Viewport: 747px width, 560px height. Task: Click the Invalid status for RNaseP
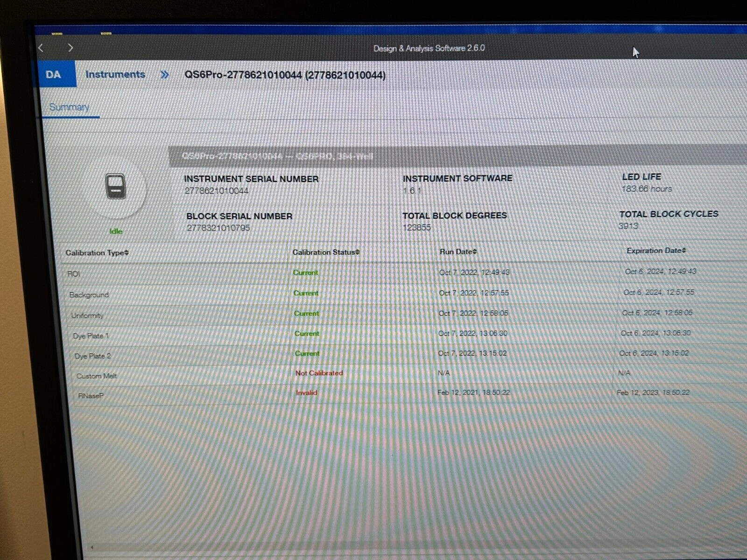pyautogui.click(x=306, y=392)
